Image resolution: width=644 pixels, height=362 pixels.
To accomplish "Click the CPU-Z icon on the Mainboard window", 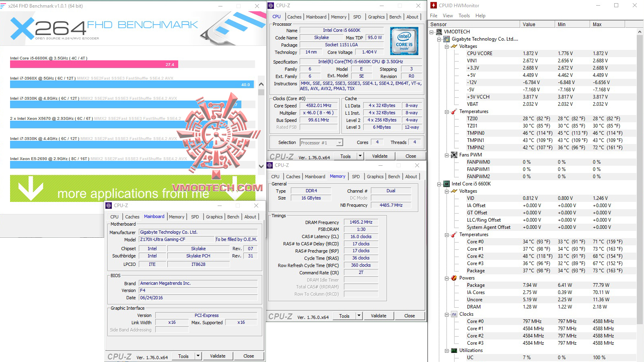I will coord(109,205).
